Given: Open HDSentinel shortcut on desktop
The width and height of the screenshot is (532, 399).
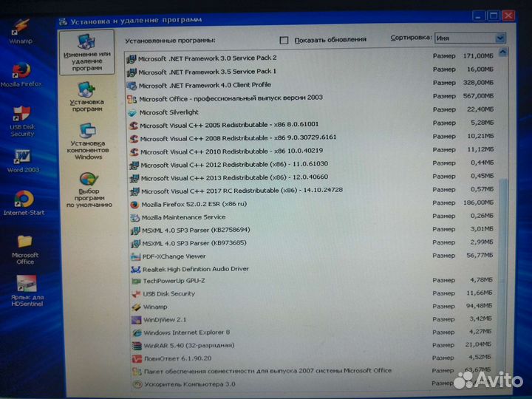Looking at the screenshot, I should click(27, 291).
